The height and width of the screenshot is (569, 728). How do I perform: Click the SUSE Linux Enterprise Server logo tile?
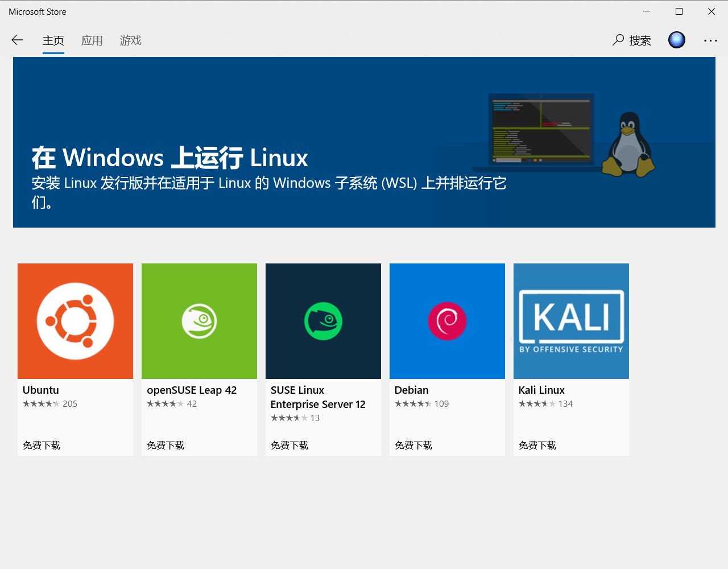pyautogui.click(x=323, y=321)
